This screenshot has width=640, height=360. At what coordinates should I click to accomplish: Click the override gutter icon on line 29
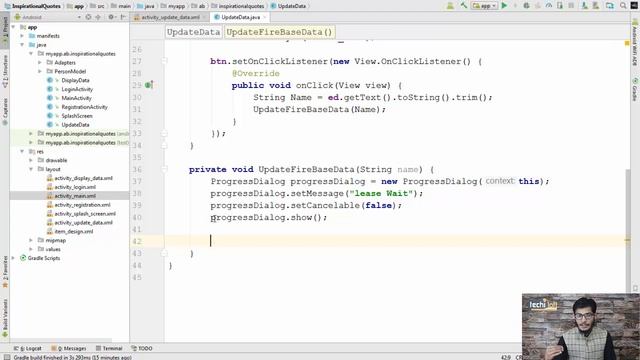click(149, 85)
